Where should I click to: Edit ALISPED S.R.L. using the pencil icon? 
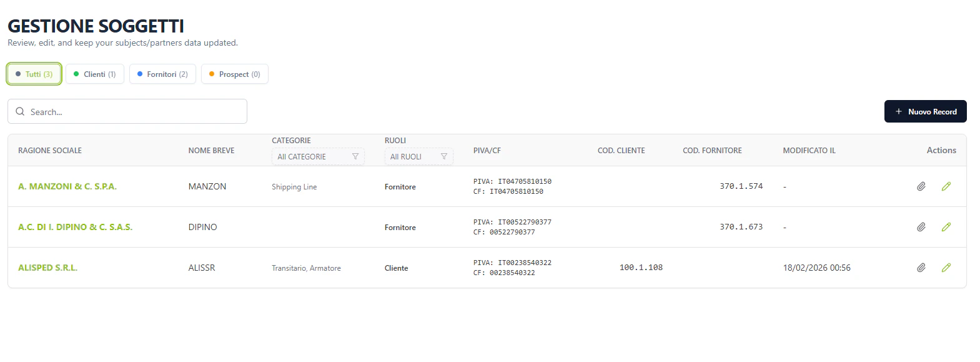[946, 267]
